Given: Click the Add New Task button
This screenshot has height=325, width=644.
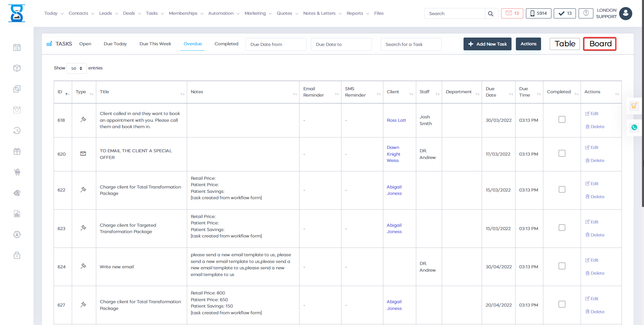Looking at the screenshot, I should click(x=487, y=44).
